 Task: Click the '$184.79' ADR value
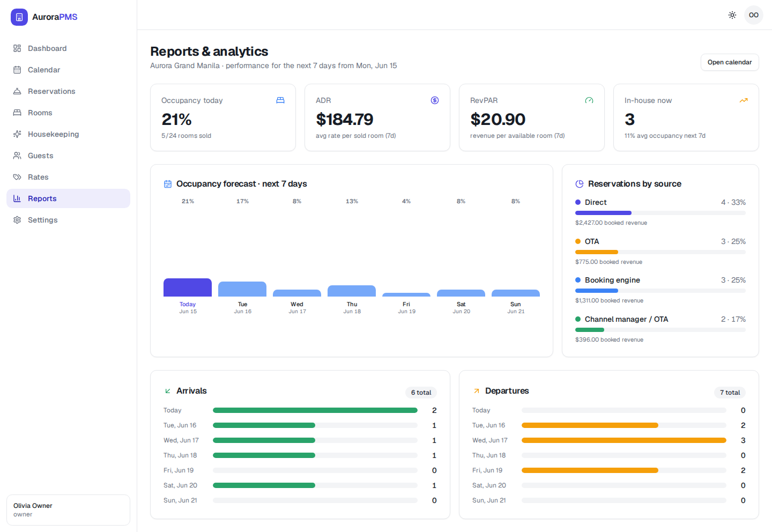pos(345,119)
